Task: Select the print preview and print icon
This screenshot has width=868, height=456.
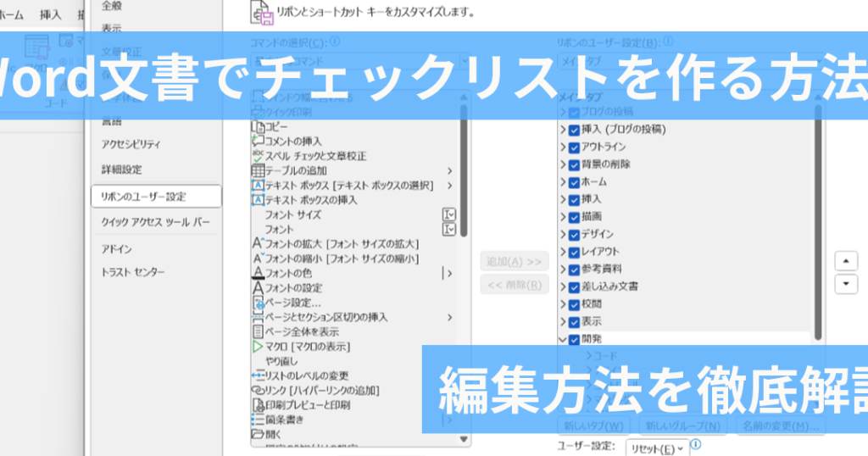Action: coord(259,405)
